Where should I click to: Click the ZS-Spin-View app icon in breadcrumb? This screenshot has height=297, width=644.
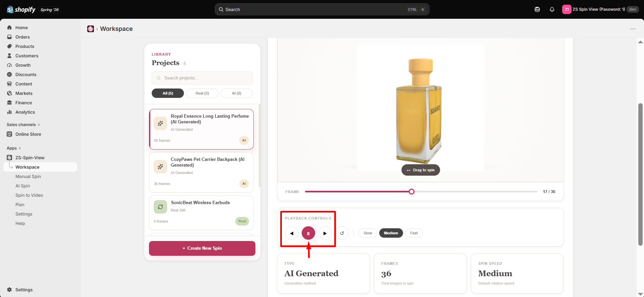91,29
